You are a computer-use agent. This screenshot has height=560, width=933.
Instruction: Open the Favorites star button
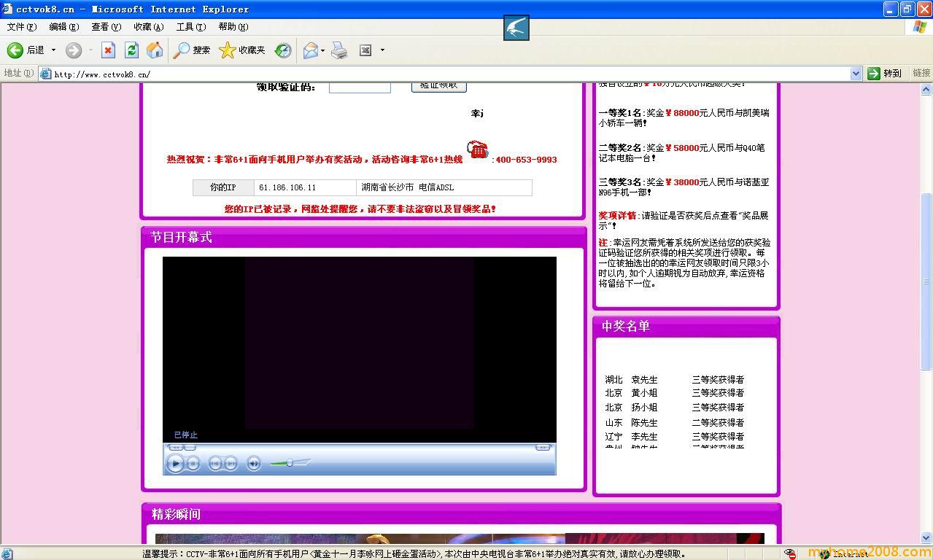point(242,50)
